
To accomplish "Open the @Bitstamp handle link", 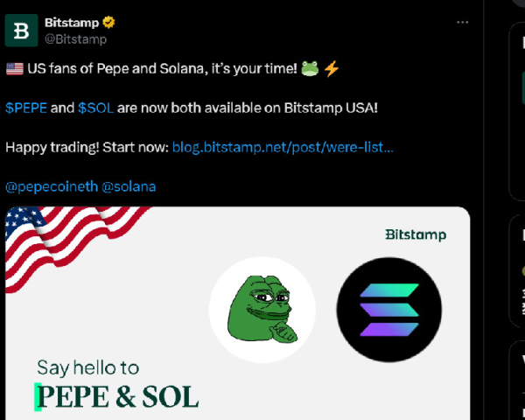I will [x=74, y=38].
